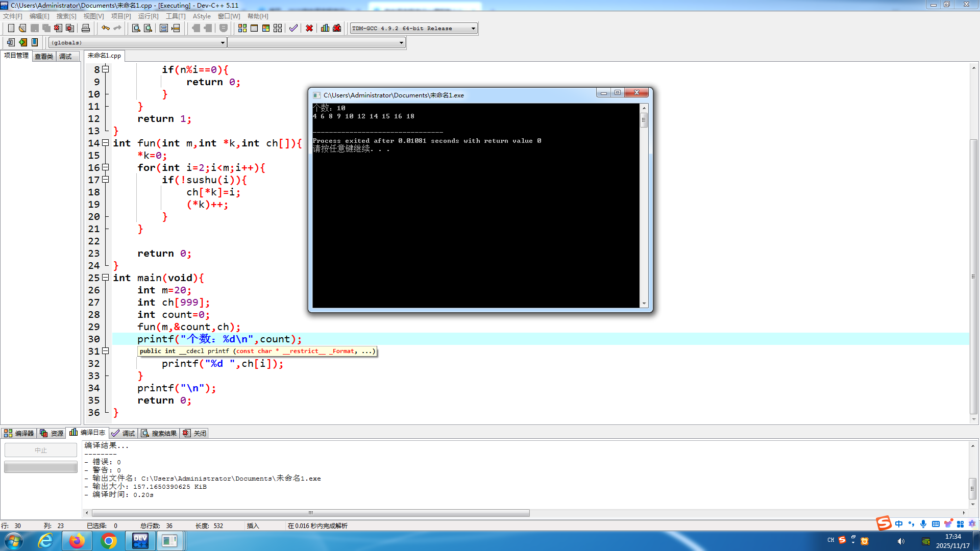
Task: Switch to the 编译器 bottom tab
Action: 19,433
